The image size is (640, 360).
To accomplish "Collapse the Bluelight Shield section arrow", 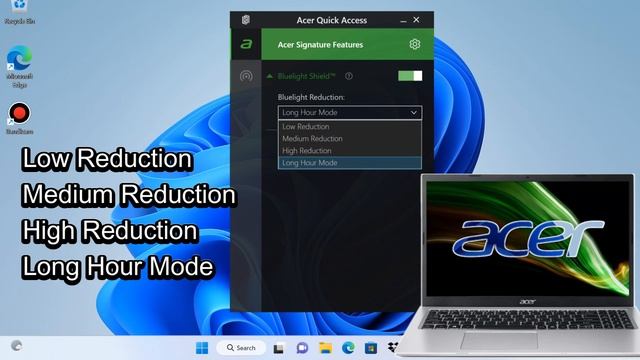I will (269, 76).
